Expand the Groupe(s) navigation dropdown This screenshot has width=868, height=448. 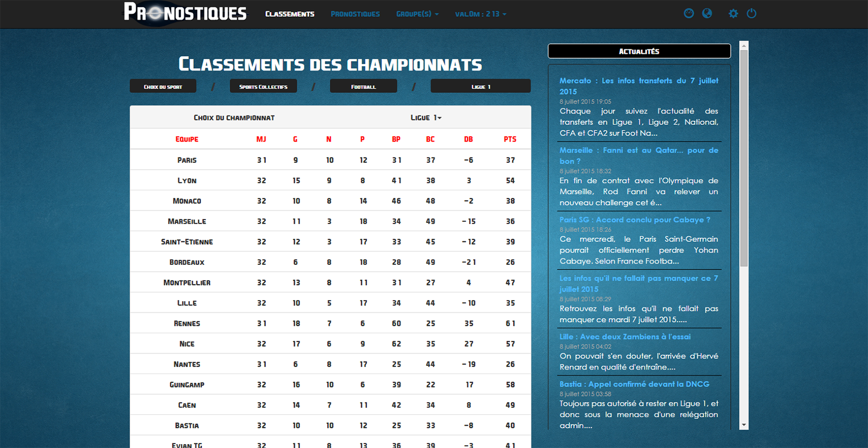[417, 13]
